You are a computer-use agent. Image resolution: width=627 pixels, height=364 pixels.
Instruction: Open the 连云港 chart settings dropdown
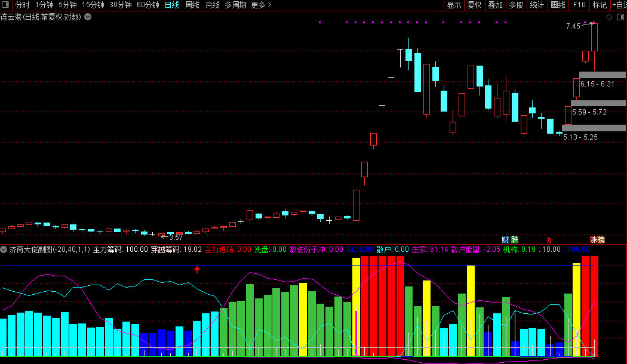(x=88, y=17)
